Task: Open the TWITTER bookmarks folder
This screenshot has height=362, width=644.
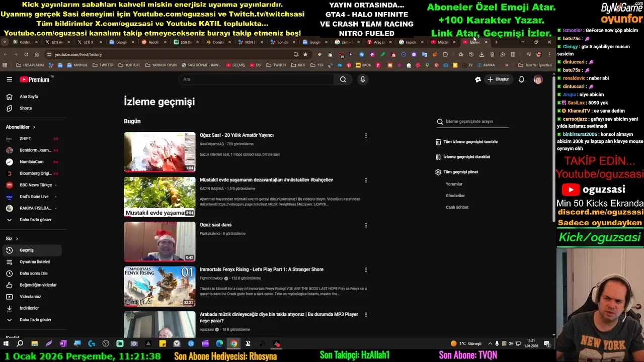Action: tap(103, 65)
